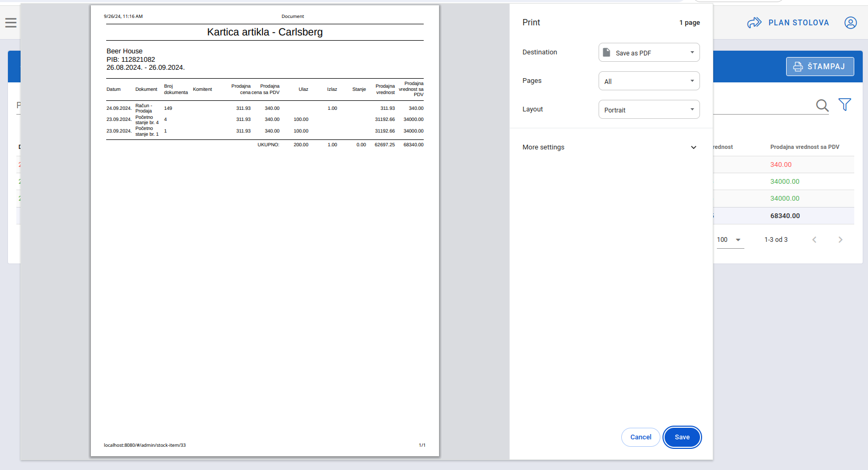Click the search magnifier icon
Image resolution: width=868 pixels, height=470 pixels.
click(x=822, y=105)
